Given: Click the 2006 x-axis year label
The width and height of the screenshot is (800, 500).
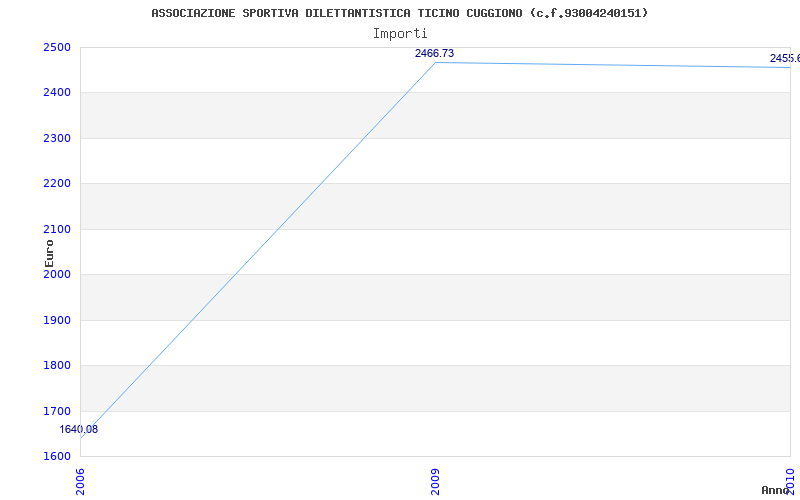Looking at the screenshot, I should click(x=81, y=482).
